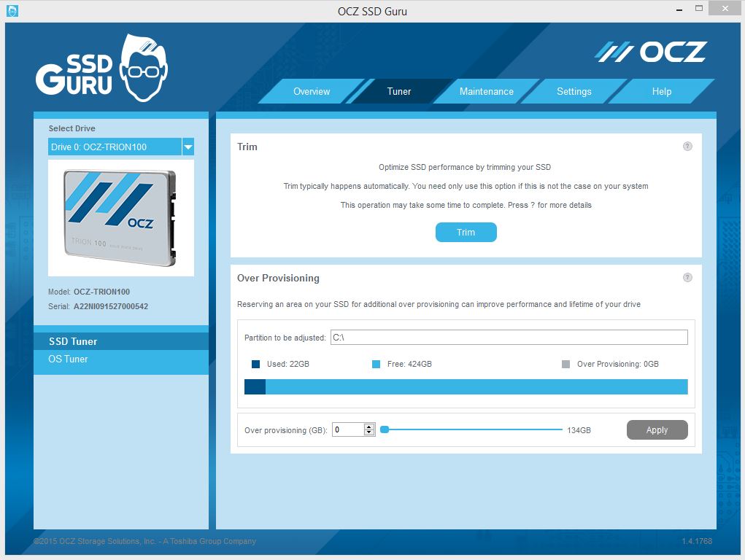Apply the over provisioning setting
745x560 pixels.
pos(657,430)
